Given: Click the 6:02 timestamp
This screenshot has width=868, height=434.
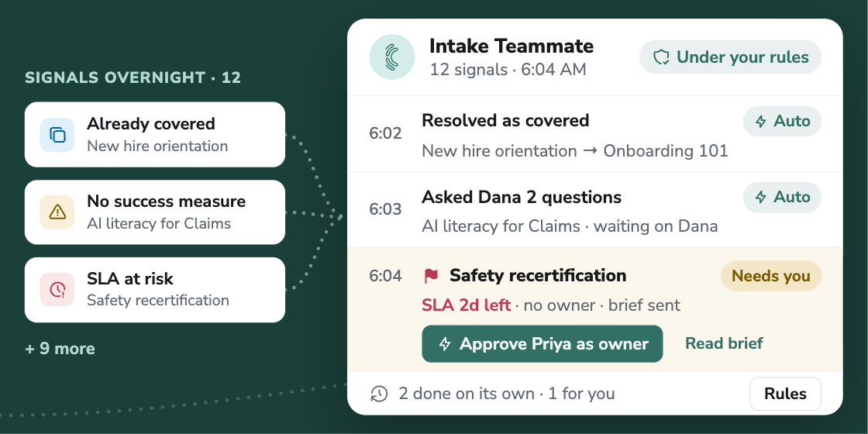Looking at the screenshot, I should tap(385, 134).
